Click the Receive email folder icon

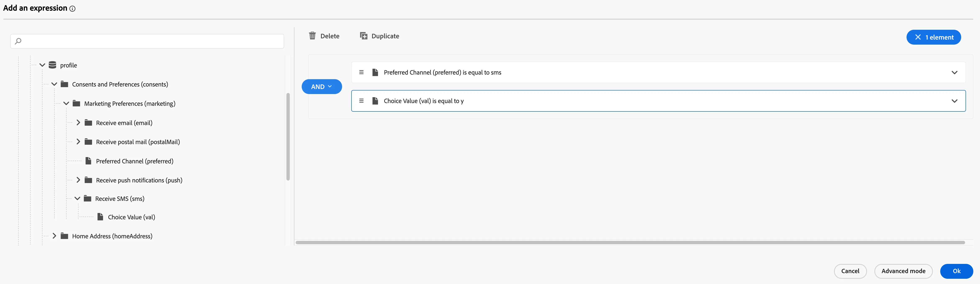pyautogui.click(x=88, y=123)
